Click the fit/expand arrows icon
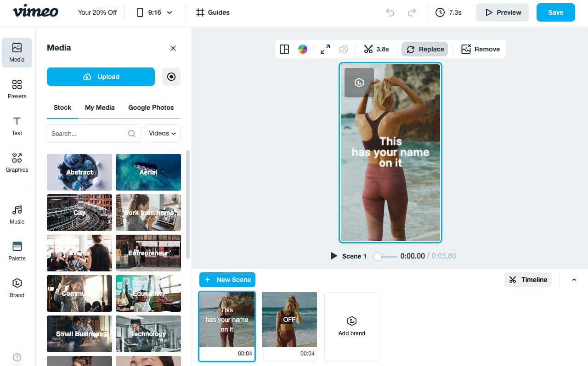The width and height of the screenshot is (588, 366). tap(325, 49)
